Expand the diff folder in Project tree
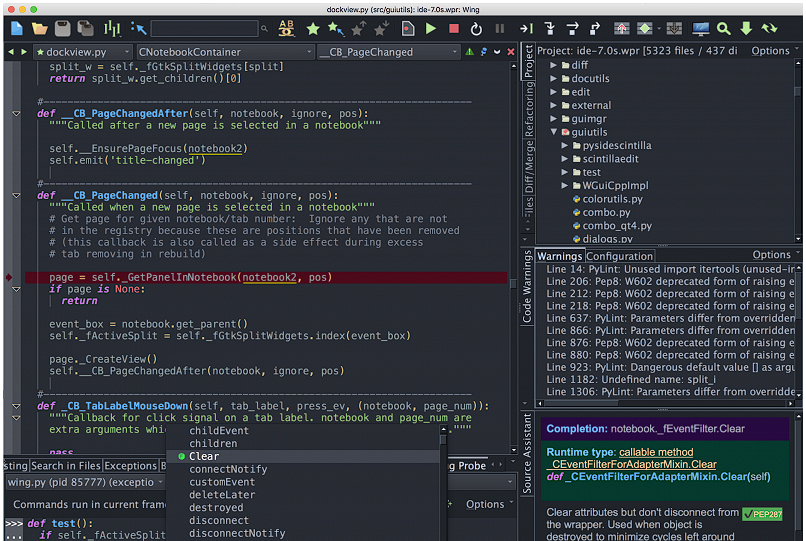This screenshot has height=541, width=806. 553,65
